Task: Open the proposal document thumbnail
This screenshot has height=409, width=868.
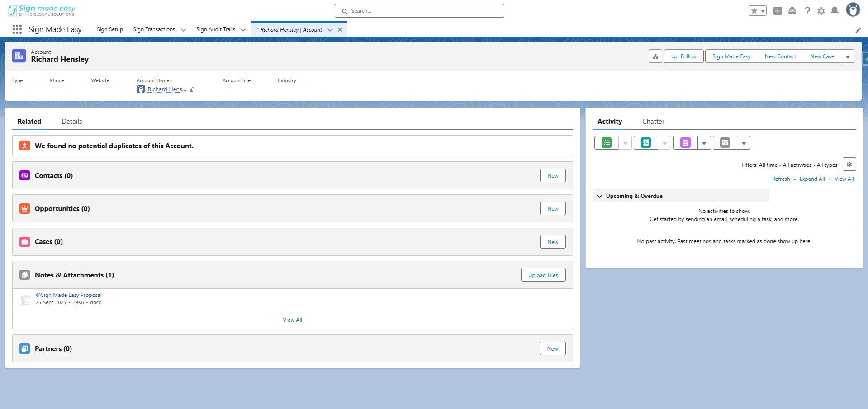Action: [x=26, y=299]
